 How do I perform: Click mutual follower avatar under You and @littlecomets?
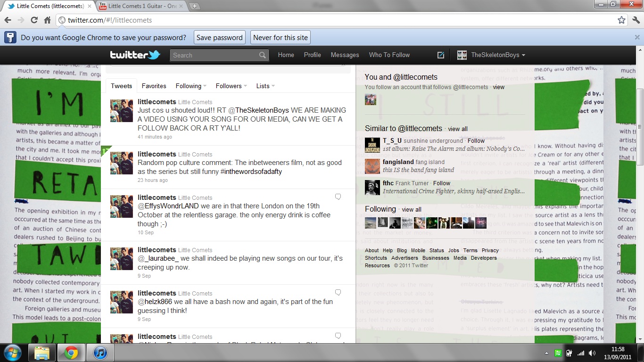click(371, 99)
